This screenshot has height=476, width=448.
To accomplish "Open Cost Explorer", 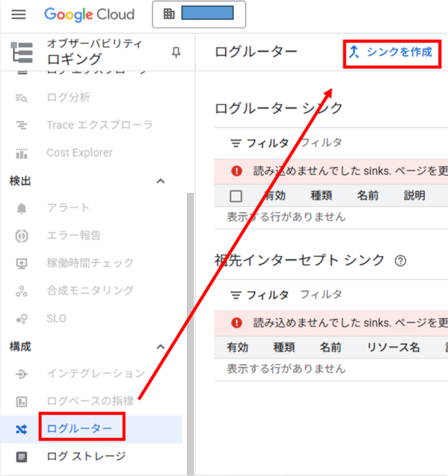I will pyautogui.click(x=80, y=152).
